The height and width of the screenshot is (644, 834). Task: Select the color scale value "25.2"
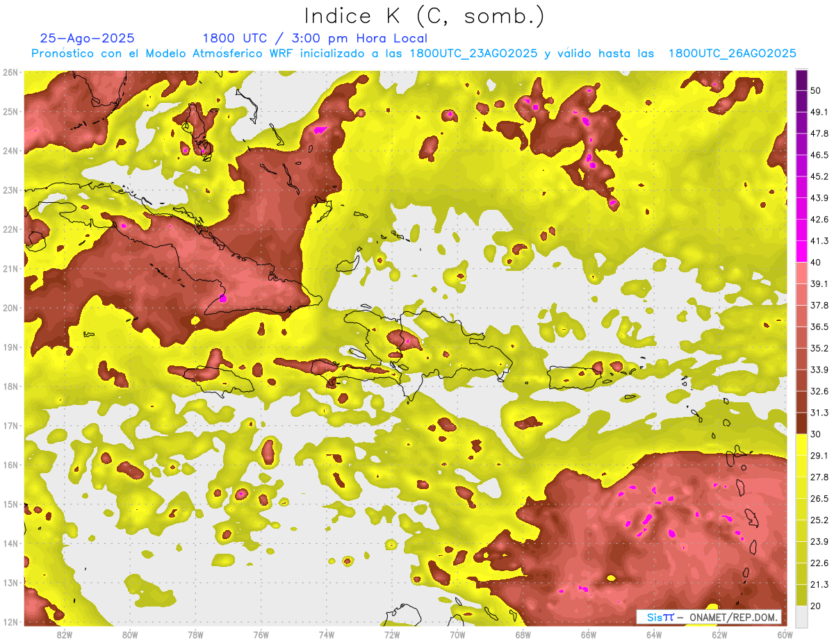pyautogui.click(x=819, y=520)
